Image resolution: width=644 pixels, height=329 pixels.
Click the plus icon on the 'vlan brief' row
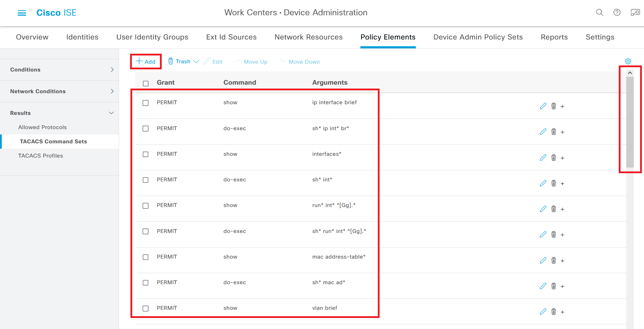click(562, 312)
